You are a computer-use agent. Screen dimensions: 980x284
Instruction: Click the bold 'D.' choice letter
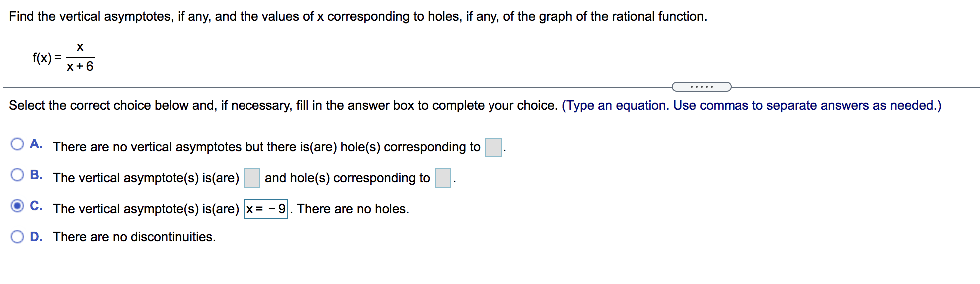36,237
